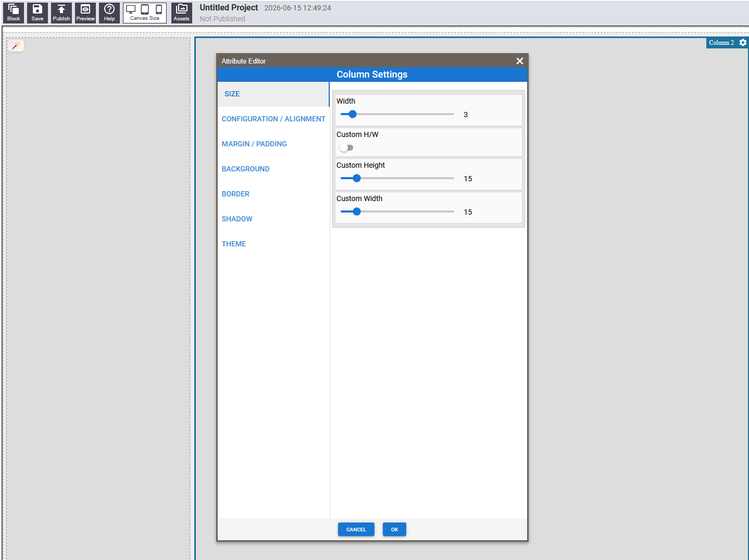Screen dimensions: 749x560
Task: Click the magic wand icon
Action: coord(16,46)
